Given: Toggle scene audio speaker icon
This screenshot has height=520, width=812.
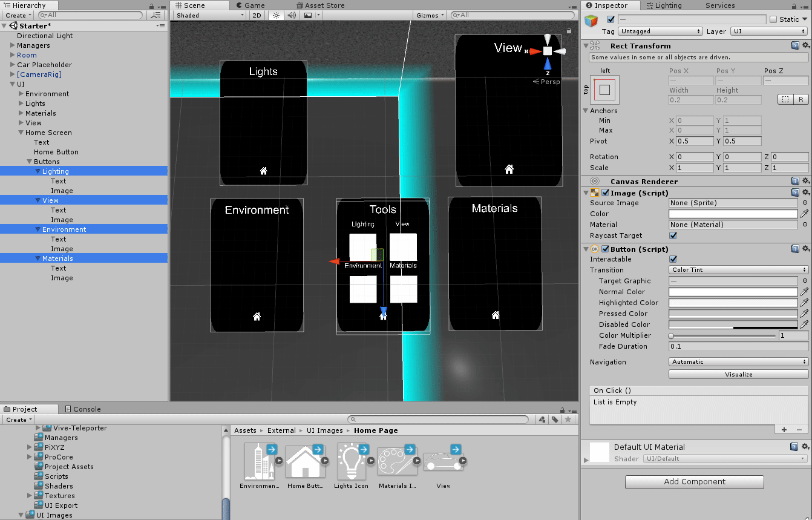Looking at the screenshot, I should point(292,15).
